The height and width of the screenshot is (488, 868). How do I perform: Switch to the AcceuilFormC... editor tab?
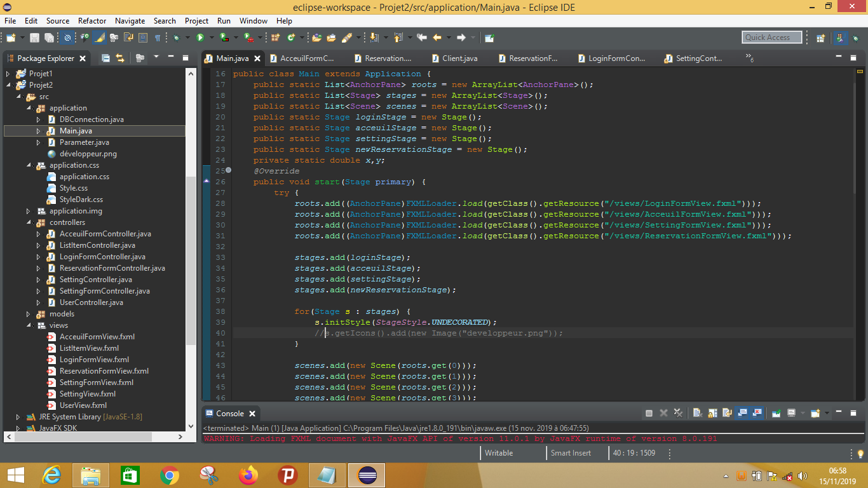(x=302, y=58)
